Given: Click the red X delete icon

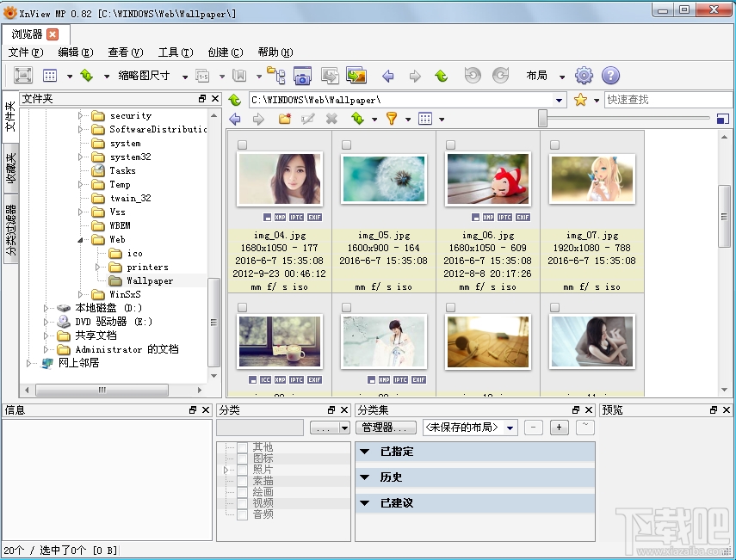Looking at the screenshot, I should click(x=332, y=119).
